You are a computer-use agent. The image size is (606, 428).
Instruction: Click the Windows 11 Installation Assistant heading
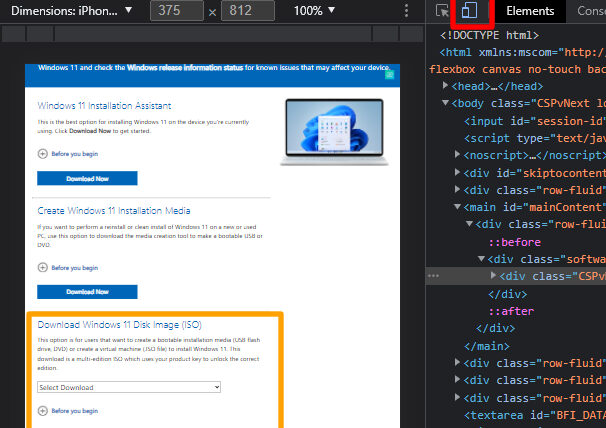point(104,106)
